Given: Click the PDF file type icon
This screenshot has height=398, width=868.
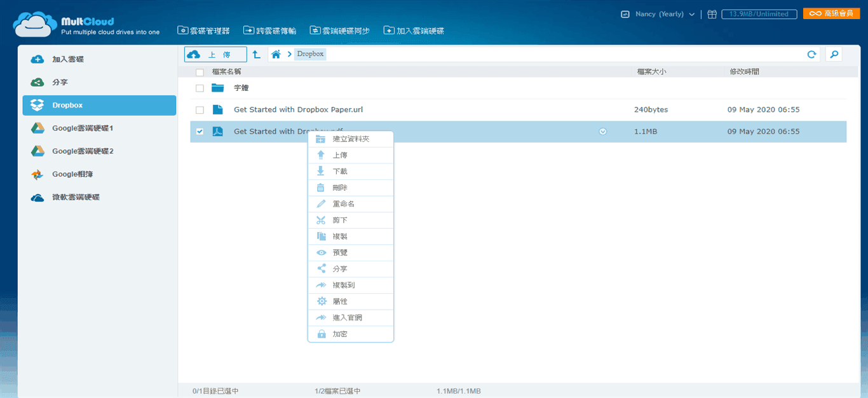Looking at the screenshot, I should [x=218, y=132].
